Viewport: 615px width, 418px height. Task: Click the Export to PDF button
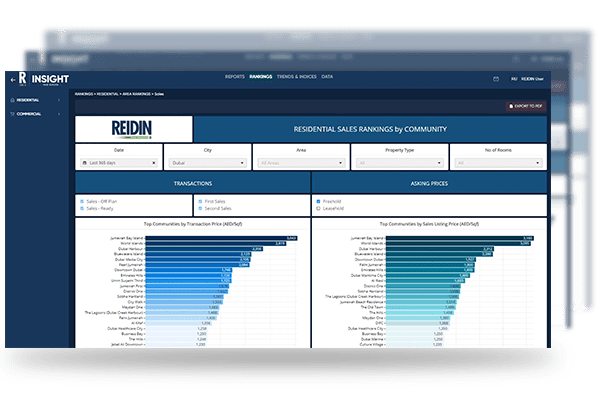(526, 106)
